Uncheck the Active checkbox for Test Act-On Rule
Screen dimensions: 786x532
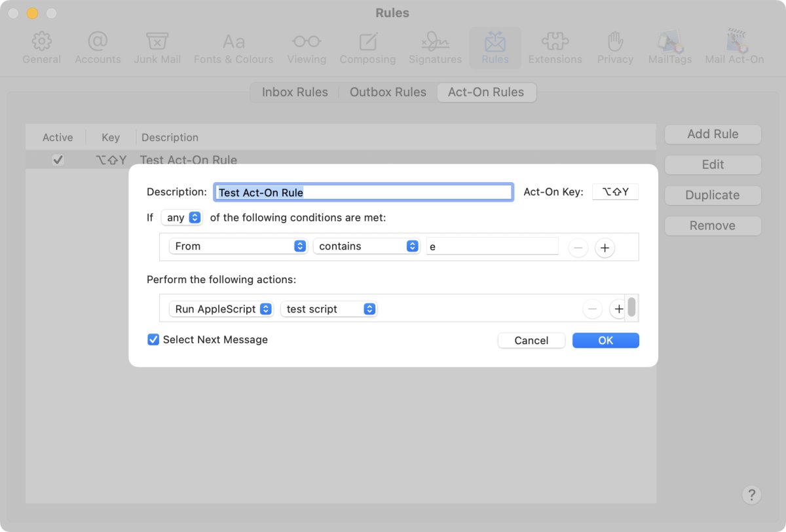(58, 159)
